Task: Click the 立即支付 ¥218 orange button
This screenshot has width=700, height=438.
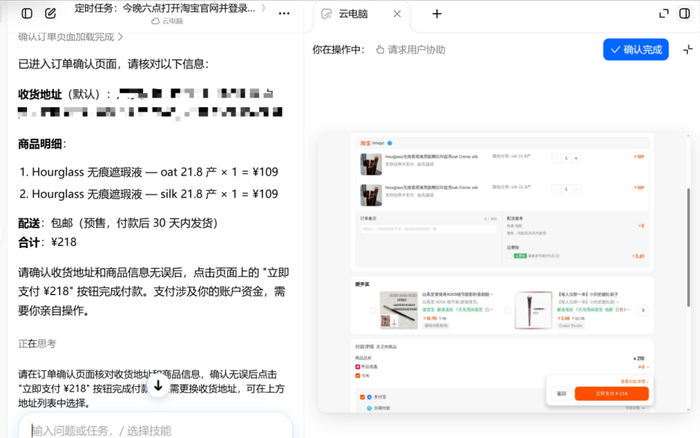Action: tap(612, 393)
